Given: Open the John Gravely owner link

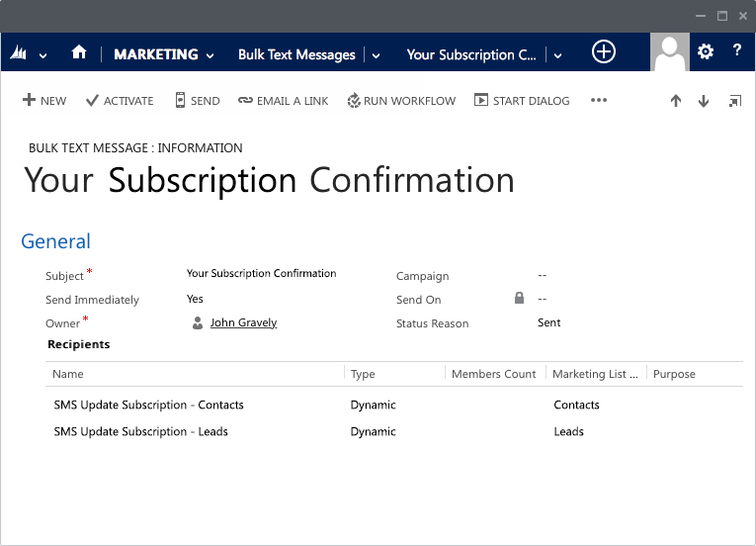Looking at the screenshot, I should point(243,322).
